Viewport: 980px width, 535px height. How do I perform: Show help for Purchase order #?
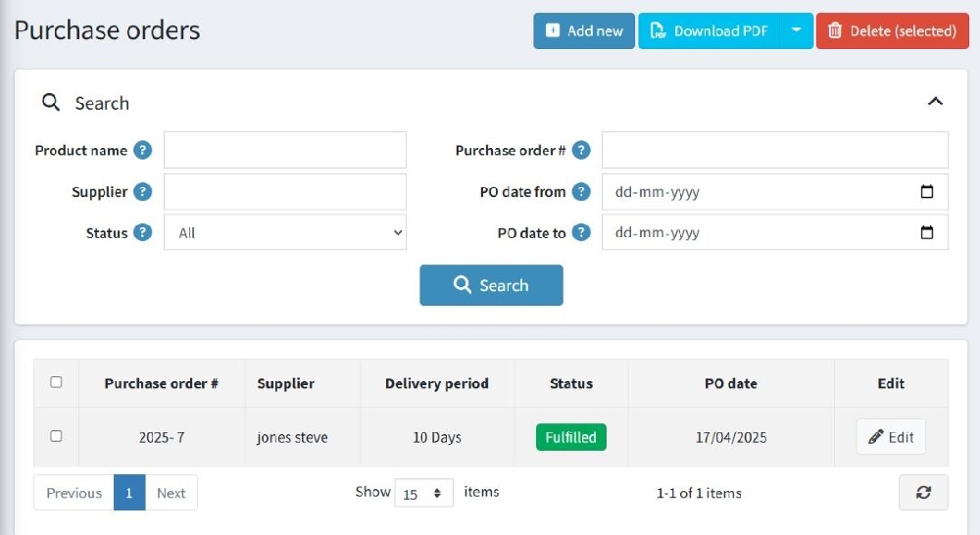[x=581, y=150]
